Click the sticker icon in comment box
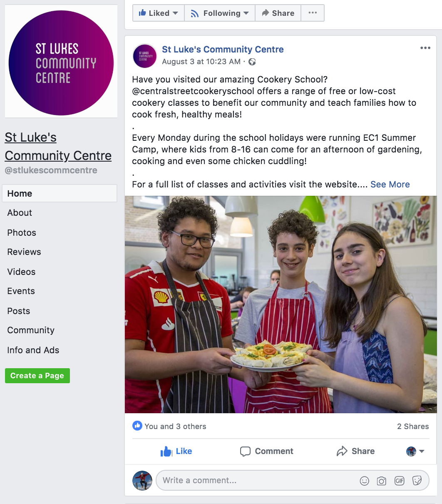The width and height of the screenshot is (442, 504). (417, 481)
